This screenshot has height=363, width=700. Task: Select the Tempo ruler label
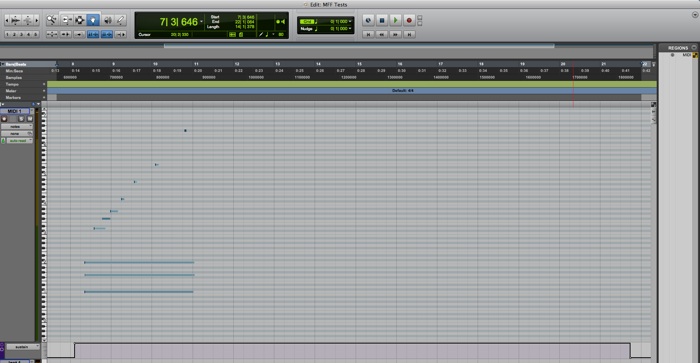tap(12, 84)
